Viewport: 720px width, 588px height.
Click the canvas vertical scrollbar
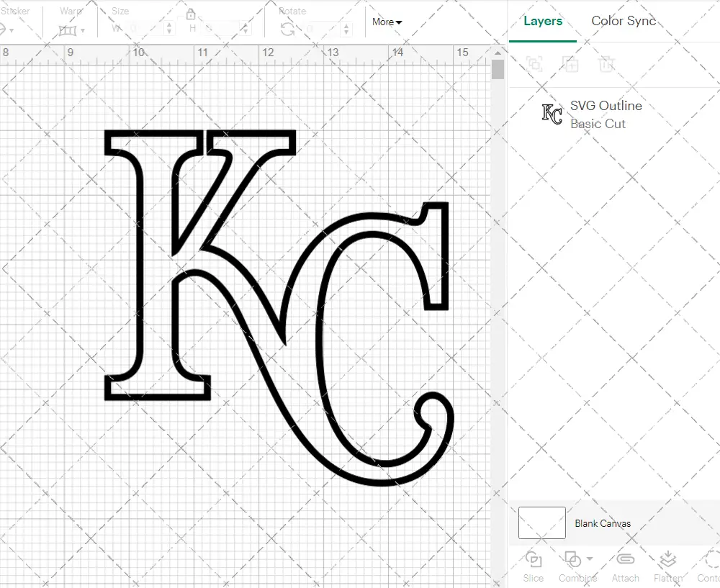(498, 70)
